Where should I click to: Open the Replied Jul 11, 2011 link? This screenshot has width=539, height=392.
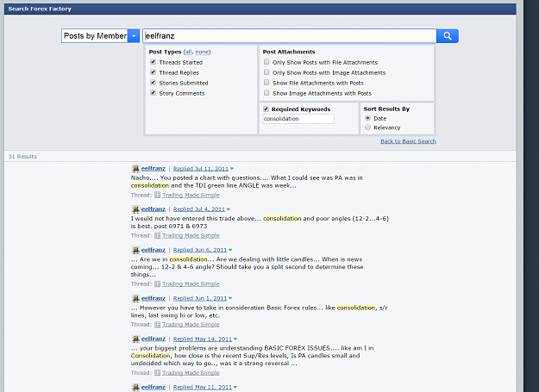click(201, 169)
